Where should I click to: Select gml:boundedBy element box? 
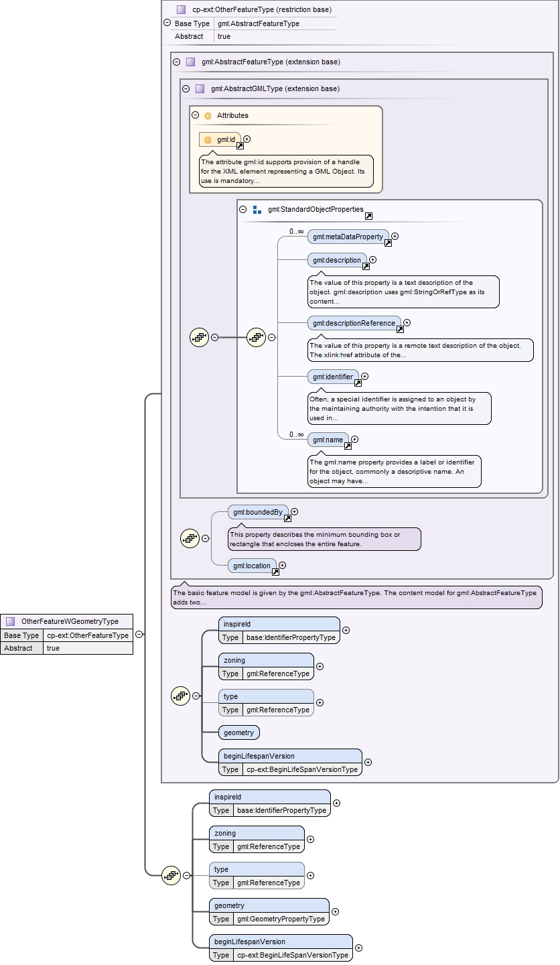(x=258, y=512)
